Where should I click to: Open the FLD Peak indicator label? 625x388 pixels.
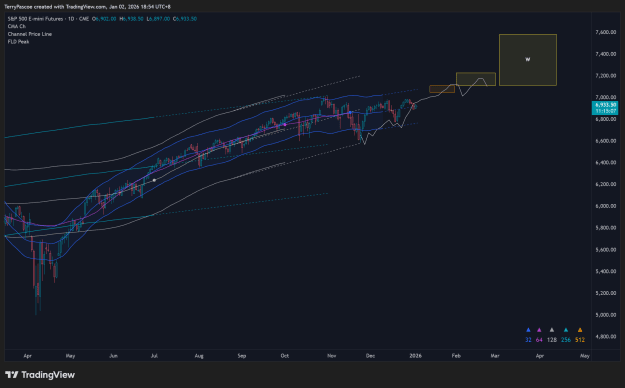pos(18,41)
